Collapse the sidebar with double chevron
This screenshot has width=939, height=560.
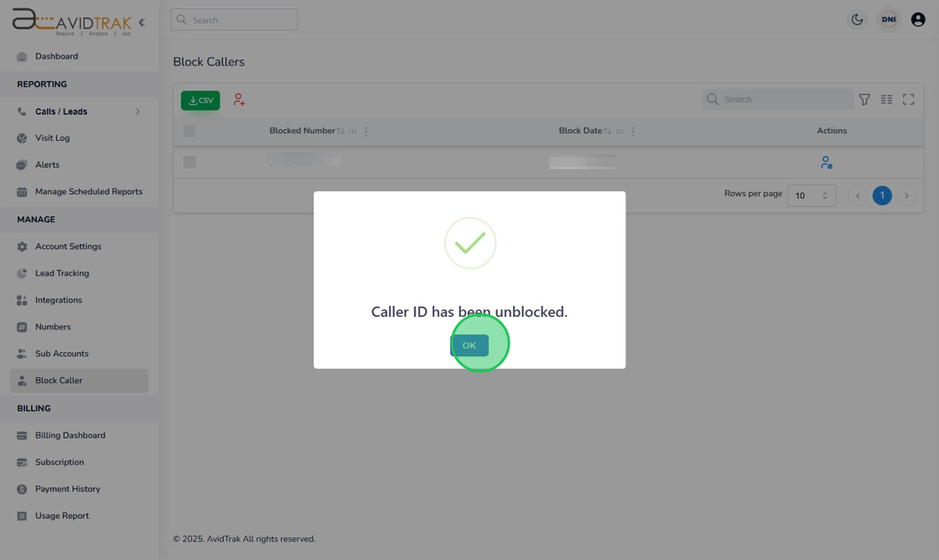[142, 23]
